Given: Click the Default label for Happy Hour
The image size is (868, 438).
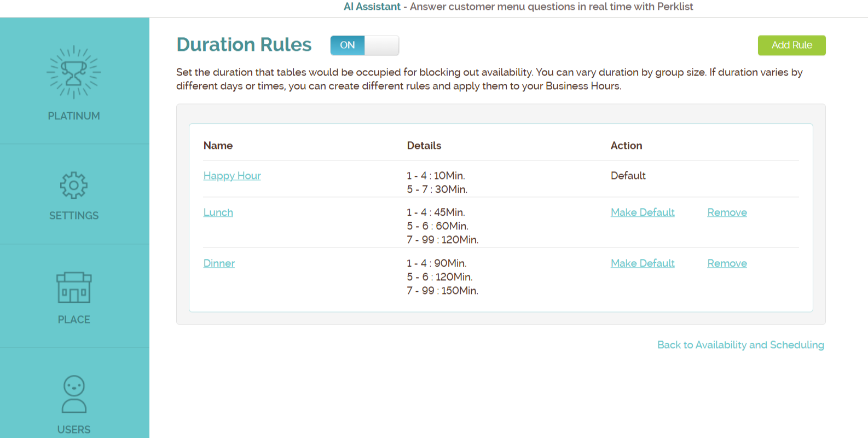Looking at the screenshot, I should (x=628, y=176).
